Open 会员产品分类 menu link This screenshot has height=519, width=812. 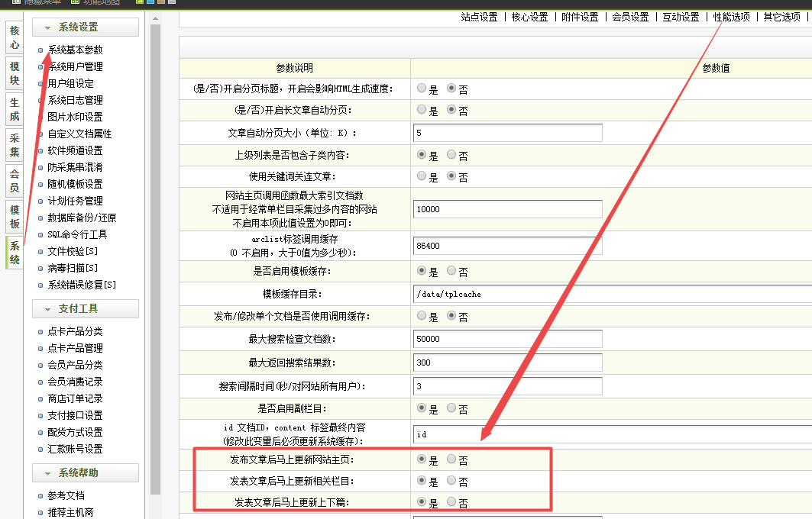(x=75, y=365)
